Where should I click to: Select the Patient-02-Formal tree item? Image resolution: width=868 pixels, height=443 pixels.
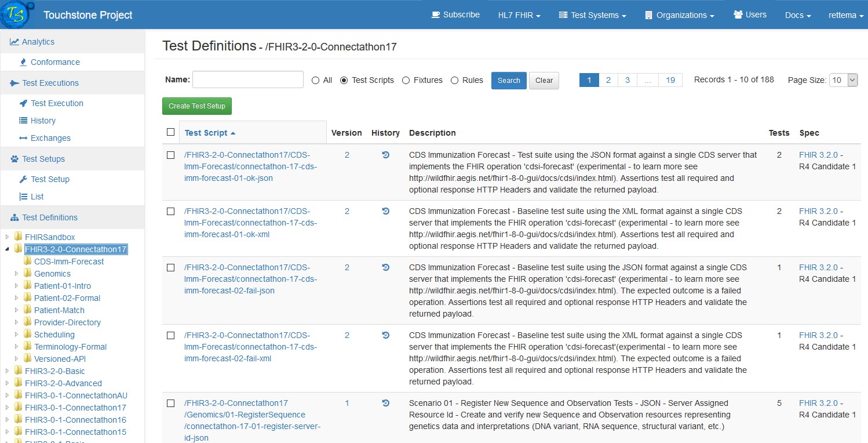pyautogui.click(x=67, y=298)
